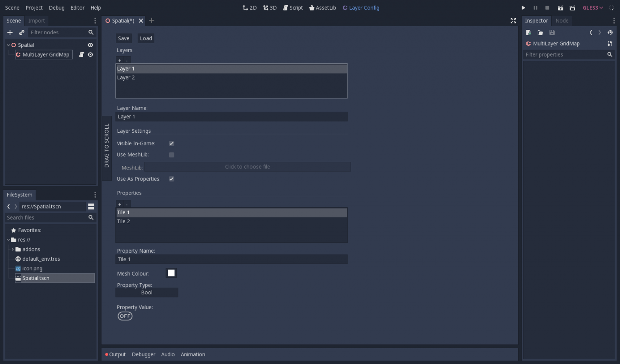Open the script attached to MultiLayer GridMap
The width and height of the screenshot is (620, 364).
81,54
